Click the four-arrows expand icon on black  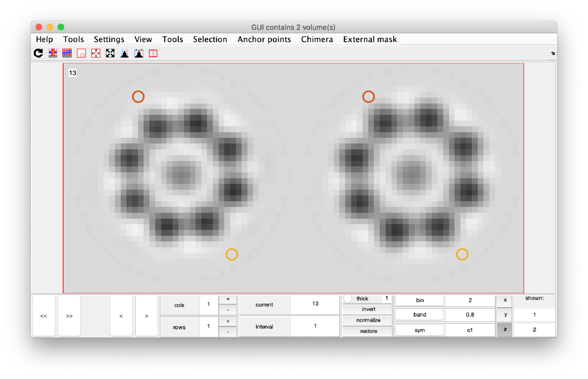point(110,53)
